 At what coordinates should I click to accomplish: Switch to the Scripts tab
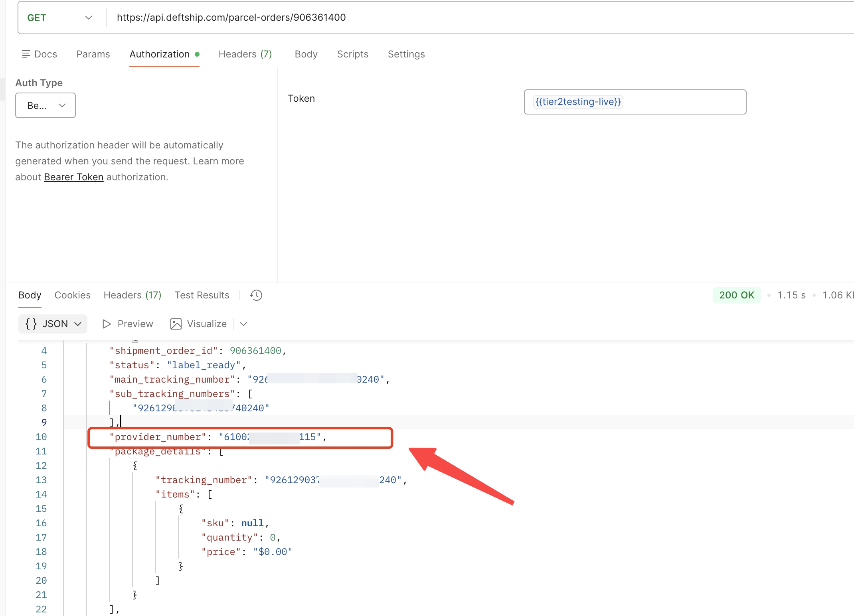point(352,54)
